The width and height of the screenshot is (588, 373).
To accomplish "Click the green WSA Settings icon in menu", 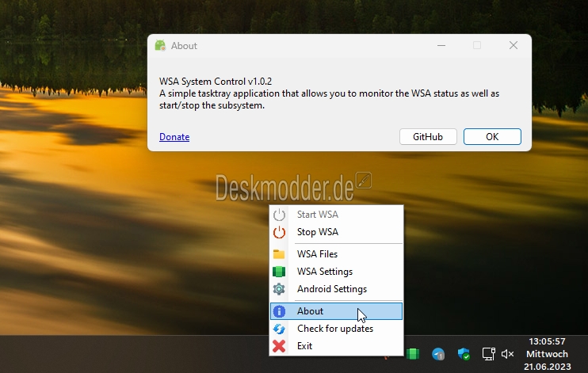I will coord(279,272).
